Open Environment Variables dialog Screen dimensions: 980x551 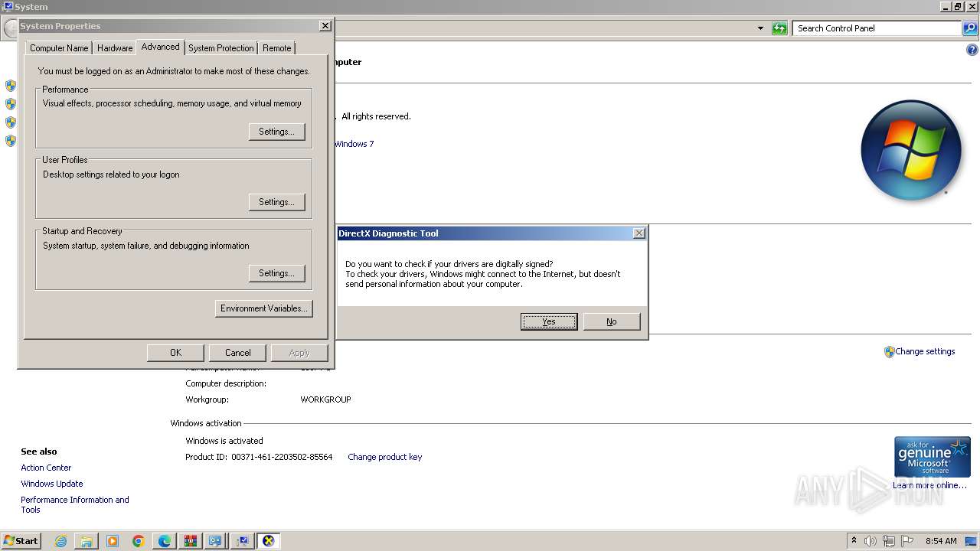pyautogui.click(x=264, y=308)
